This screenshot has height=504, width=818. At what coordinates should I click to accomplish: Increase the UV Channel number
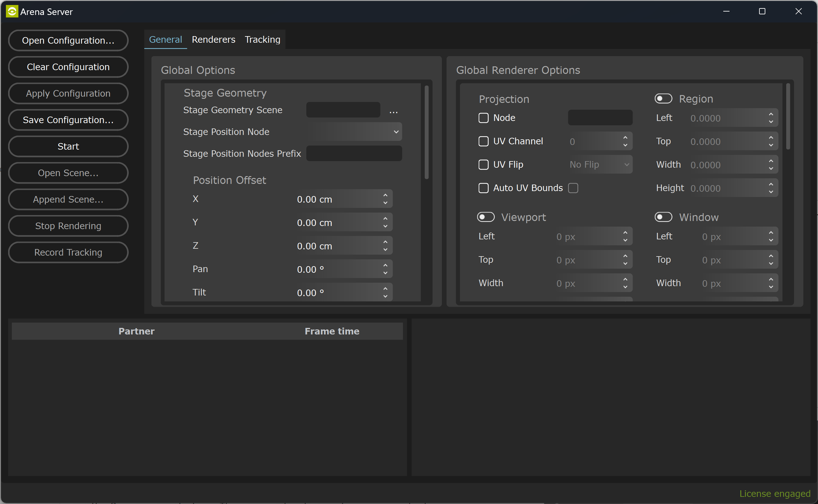(625, 138)
